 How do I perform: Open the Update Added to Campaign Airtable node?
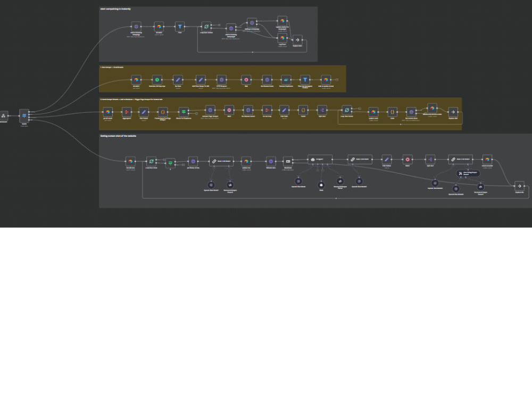[282, 21]
